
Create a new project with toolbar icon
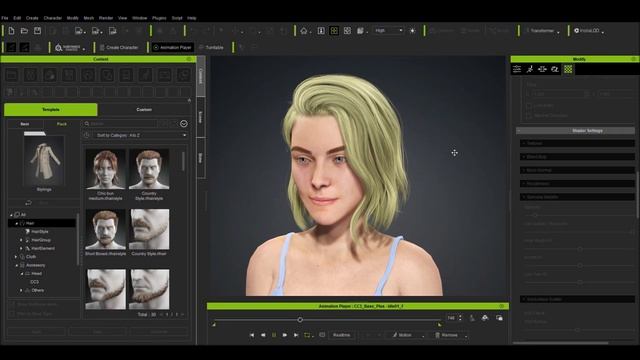pyautogui.click(x=11, y=31)
